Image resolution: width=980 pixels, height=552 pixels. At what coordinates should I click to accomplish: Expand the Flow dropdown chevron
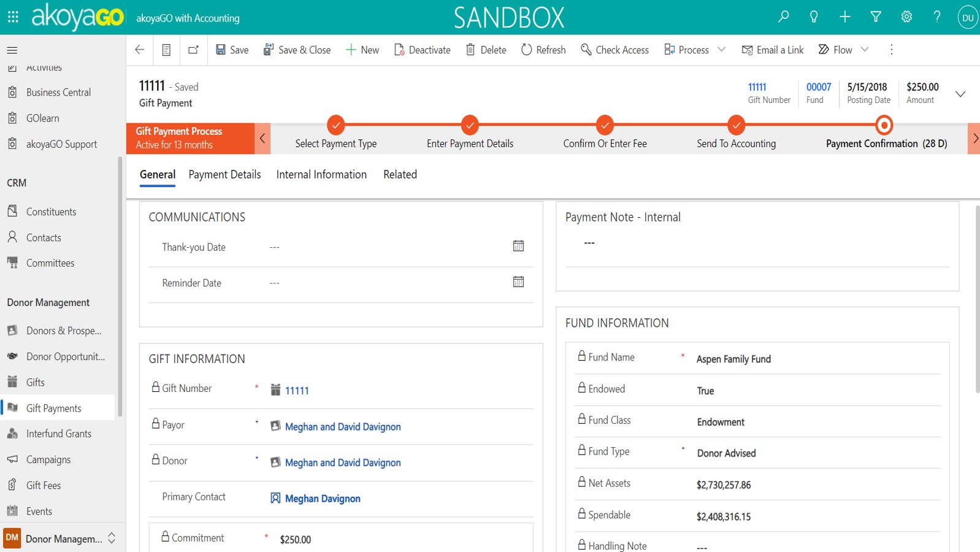point(865,50)
